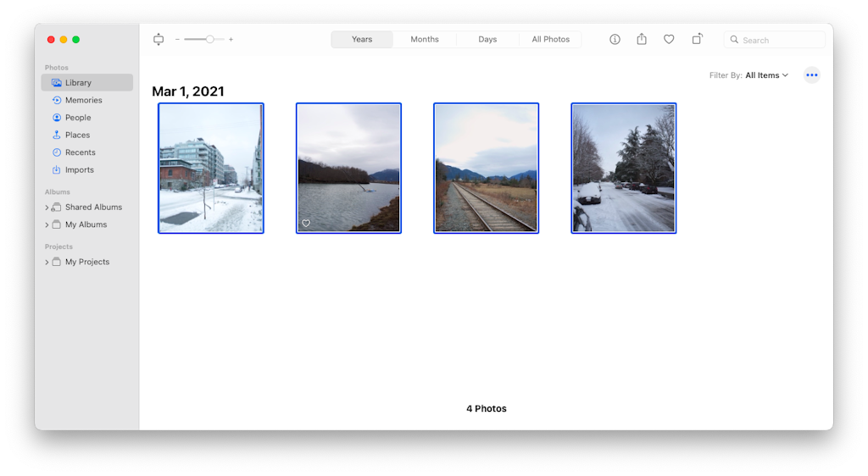Toggle Favorite heart in toolbar

click(x=669, y=40)
